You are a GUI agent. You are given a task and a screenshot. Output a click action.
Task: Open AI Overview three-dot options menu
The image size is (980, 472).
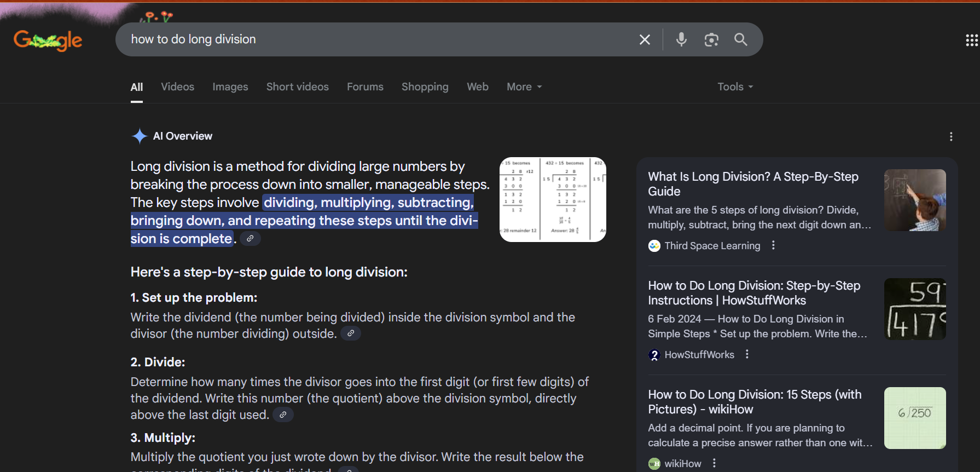[951, 136]
